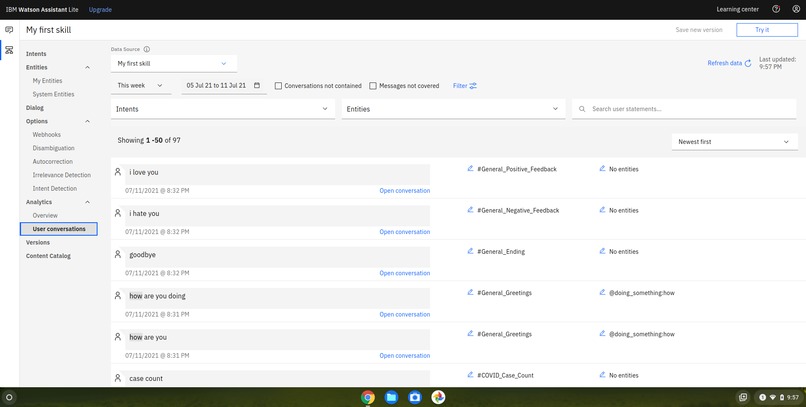Screen dimensions: 806x407
Task: Select the 'i hate you' message text
Action: (144, 213)
